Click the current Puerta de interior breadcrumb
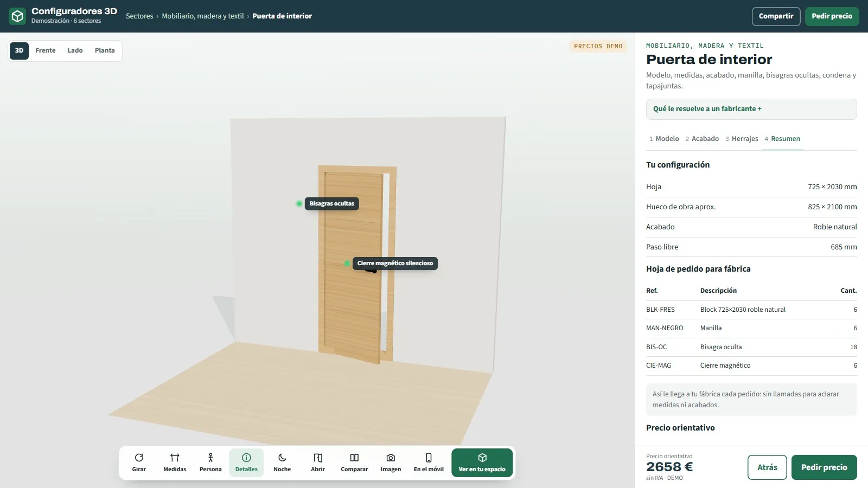 pyautogui.click(x=282, y=16)
